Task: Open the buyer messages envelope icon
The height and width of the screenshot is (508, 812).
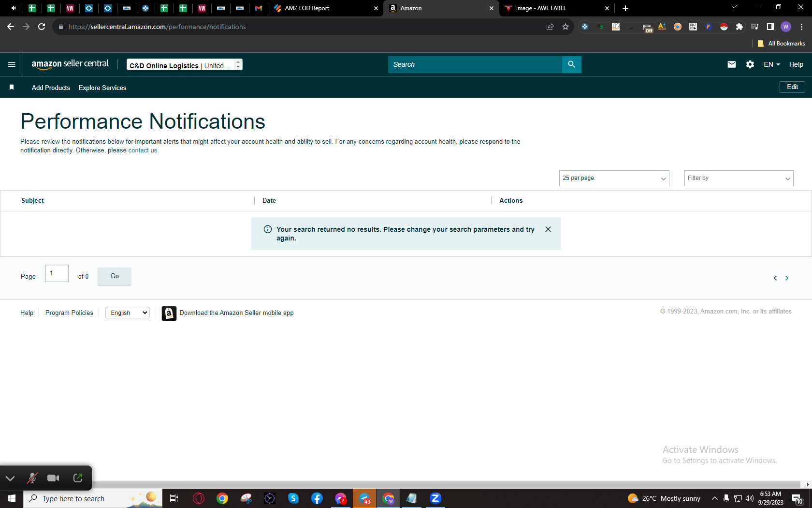Action: click(731, 64)
